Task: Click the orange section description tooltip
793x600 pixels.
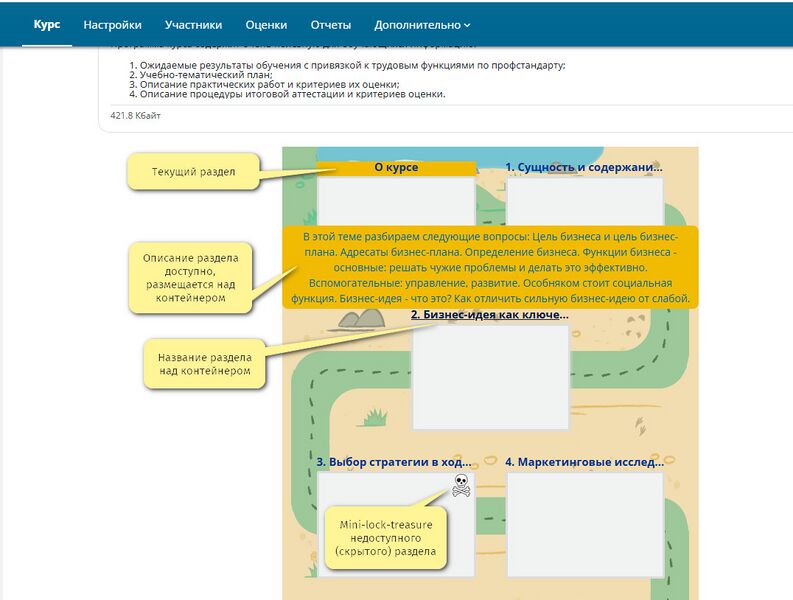Action: (x=490, y=267)
